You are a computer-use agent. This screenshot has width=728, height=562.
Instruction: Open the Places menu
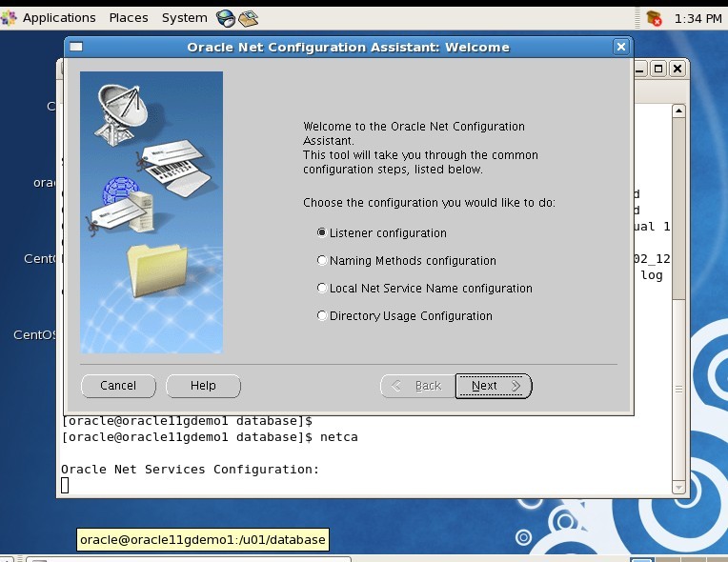[129, 18]
